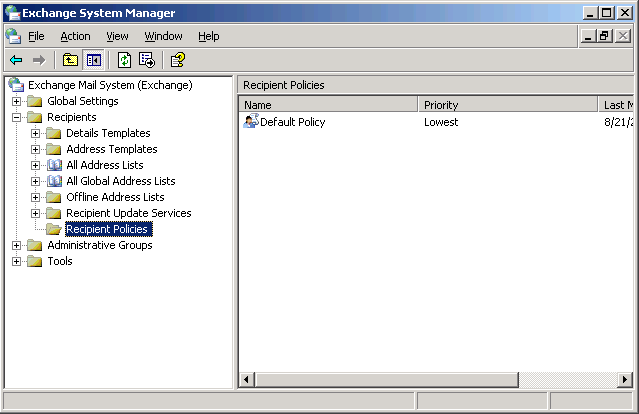
Task: Click the All Address Lists book icon
Action: click(54, 165)
